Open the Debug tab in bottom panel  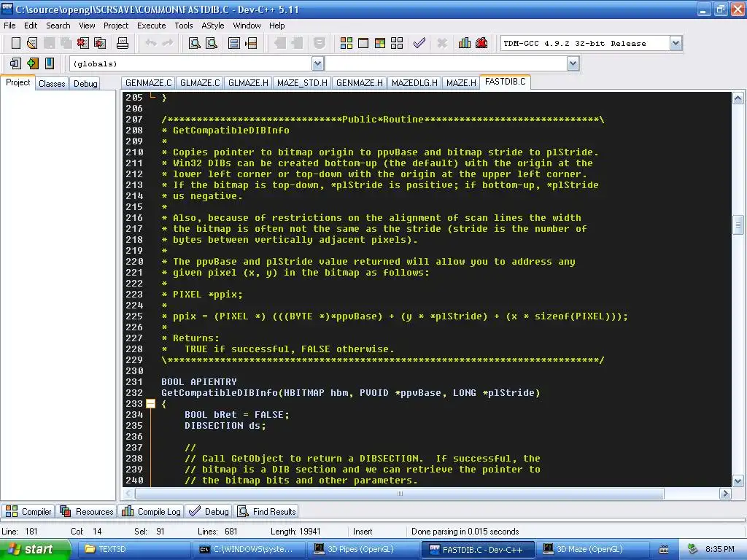click(x=209, y=511)
